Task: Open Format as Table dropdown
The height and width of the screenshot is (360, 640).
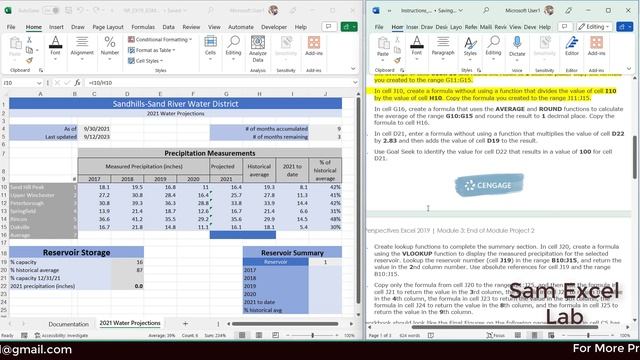Action: (x=151, y=50)
